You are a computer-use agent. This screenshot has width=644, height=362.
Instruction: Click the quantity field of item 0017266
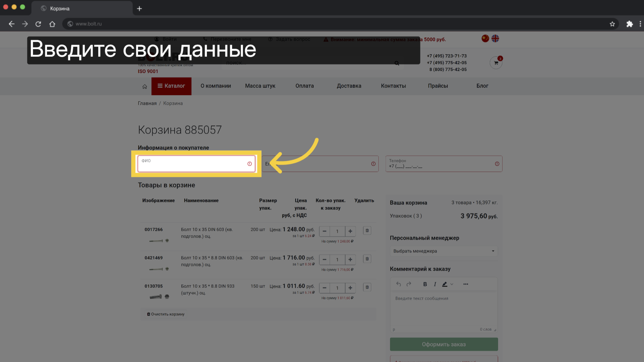[x=337, y=231]
